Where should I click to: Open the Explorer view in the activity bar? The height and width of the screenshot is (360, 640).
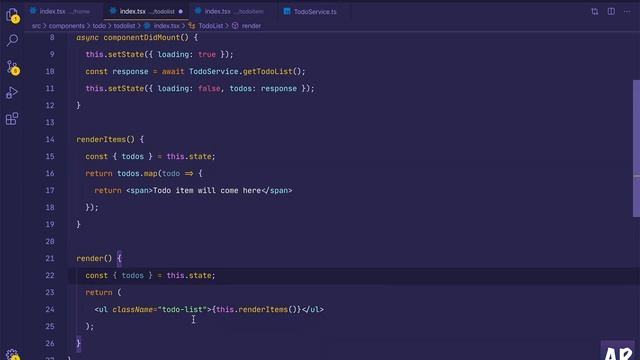[x=12, y=16]
